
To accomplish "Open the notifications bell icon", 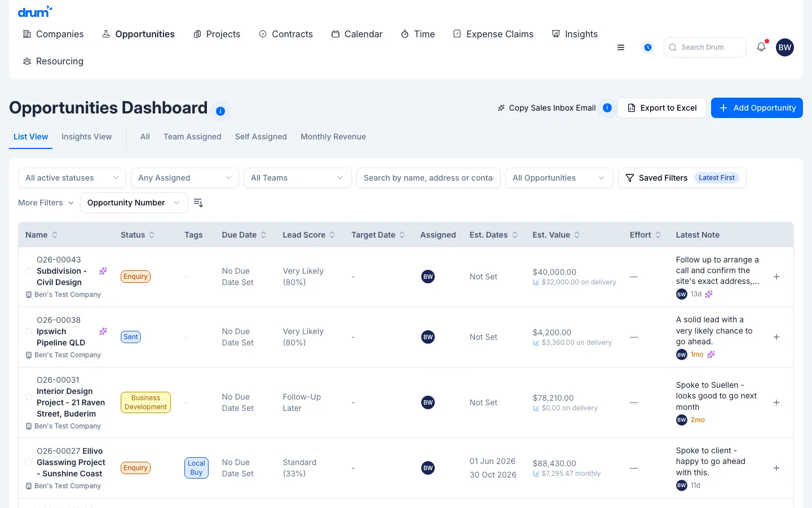I will click(x=761, y=47).
